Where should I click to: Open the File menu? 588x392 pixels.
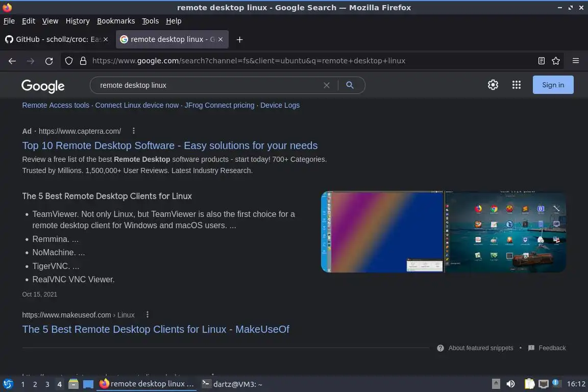9,21
